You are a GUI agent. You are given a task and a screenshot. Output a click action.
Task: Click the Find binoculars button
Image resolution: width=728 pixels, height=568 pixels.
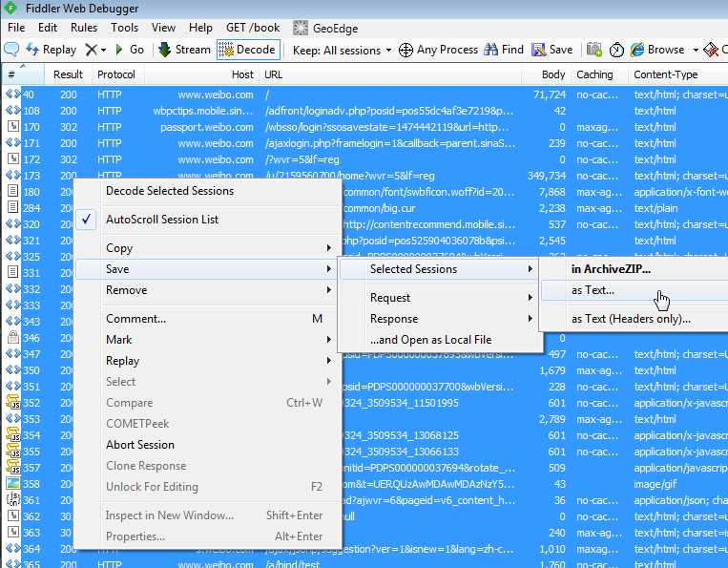504,50
